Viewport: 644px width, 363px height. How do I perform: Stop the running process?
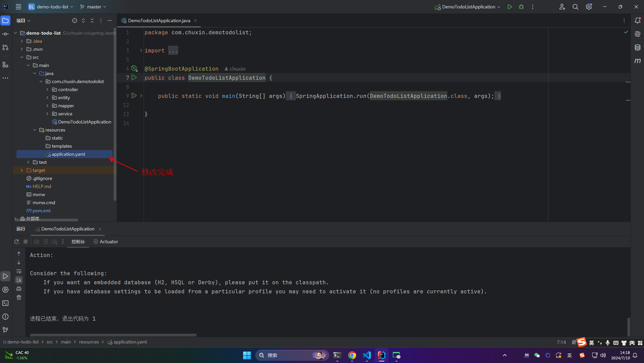pyautogui.click(x=26, y=242)
